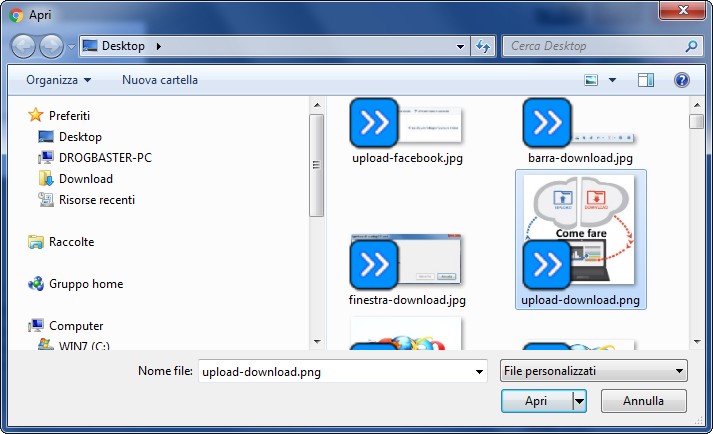713x434 pixels.
Task: Select the upload-download.png thumbnail
Action: (x=580, y=232)
